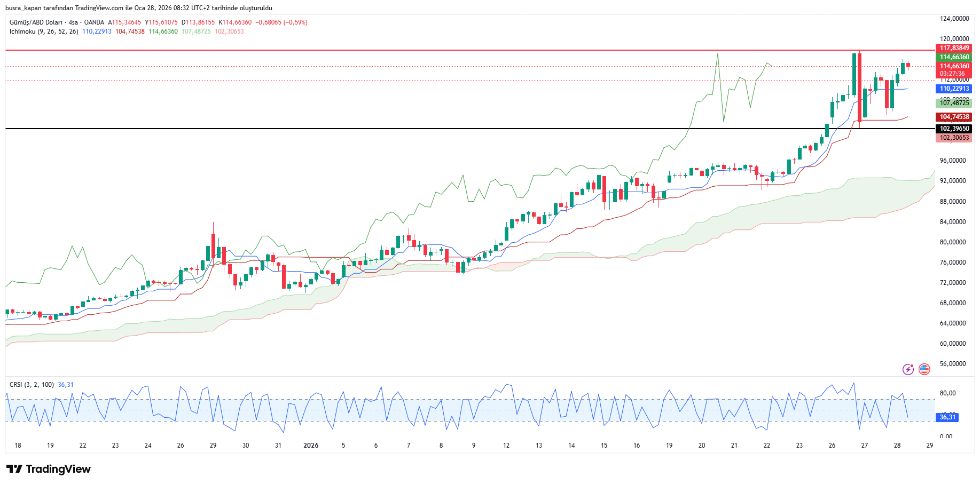Click the blue 36,31 CRSI value label
Image resolution: width=980 pixels, height=485 pixels.
pyautogui.click(x=947, y=417)
